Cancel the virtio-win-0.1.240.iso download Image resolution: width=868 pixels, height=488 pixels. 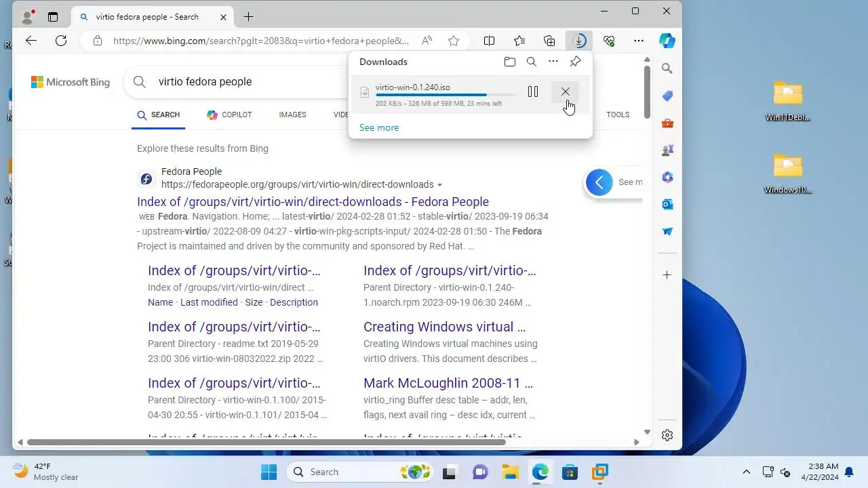565,91
